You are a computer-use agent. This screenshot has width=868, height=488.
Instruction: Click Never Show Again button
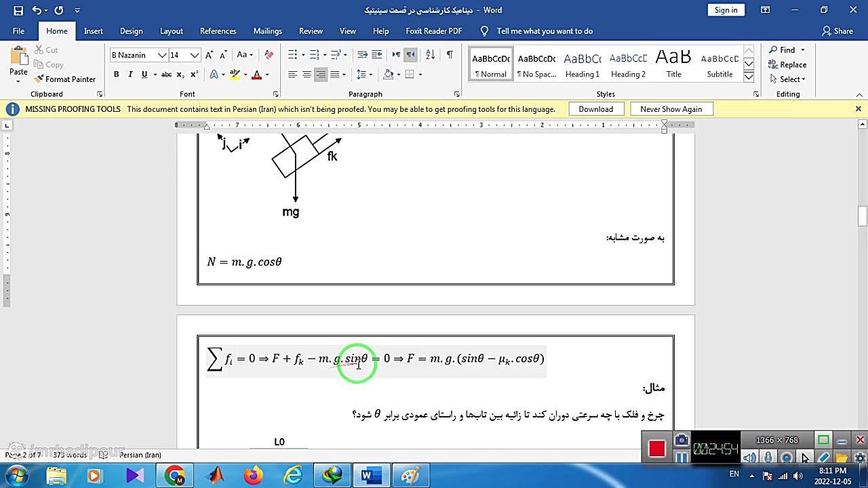pos(671,109)
